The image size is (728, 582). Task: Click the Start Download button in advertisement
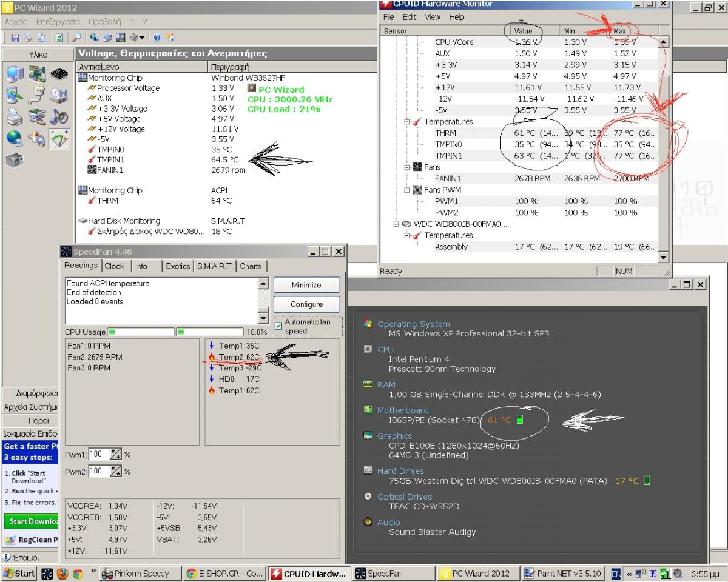click(x=32, y=521)
